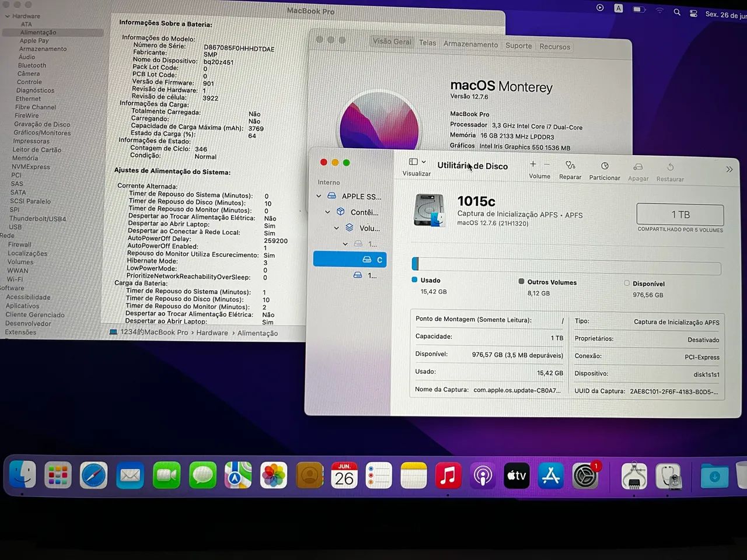Click the Spotlight search icon in menu bar

coord(677,12)
